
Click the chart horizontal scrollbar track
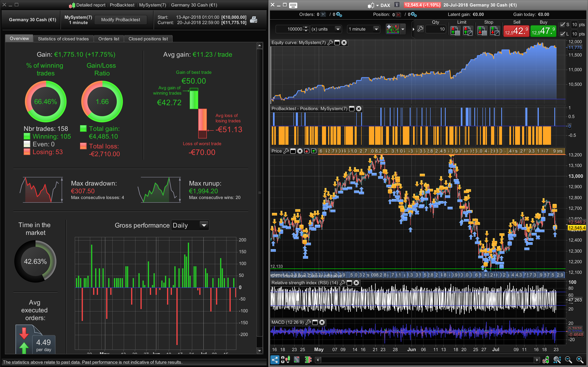pos(428,360)
